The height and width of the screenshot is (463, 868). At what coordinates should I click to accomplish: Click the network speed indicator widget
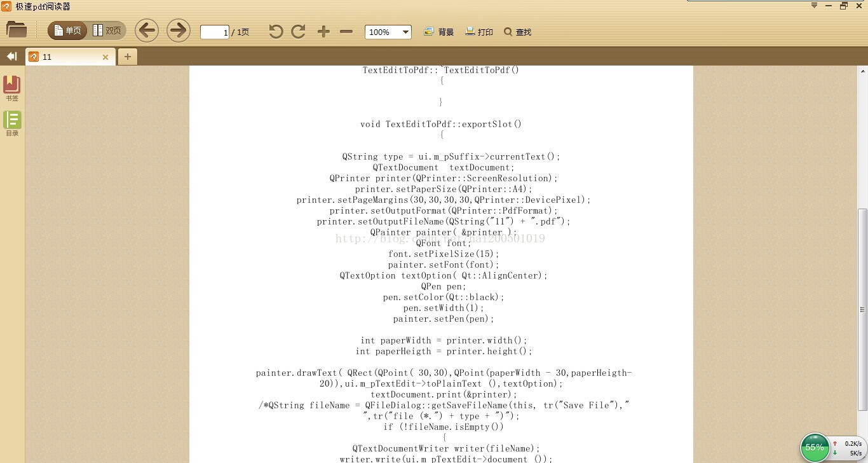848,448
